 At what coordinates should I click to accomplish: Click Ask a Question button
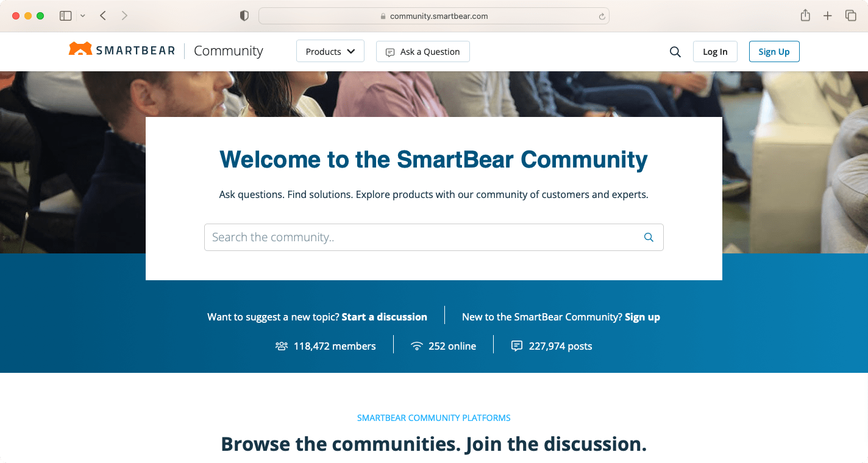pyautogui.click(x=422, y=52)
